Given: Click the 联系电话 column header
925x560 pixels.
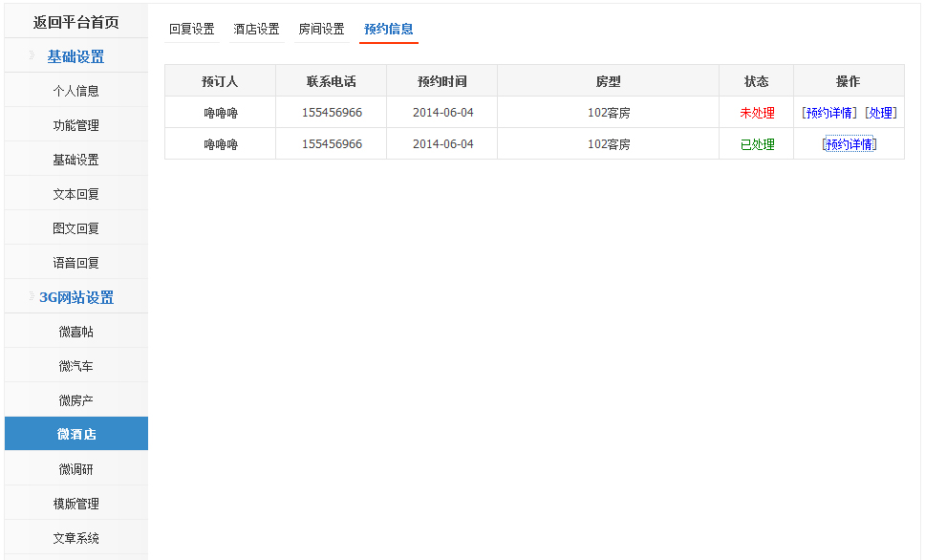Looking at the screenshot, I should (x=332, y=81).
